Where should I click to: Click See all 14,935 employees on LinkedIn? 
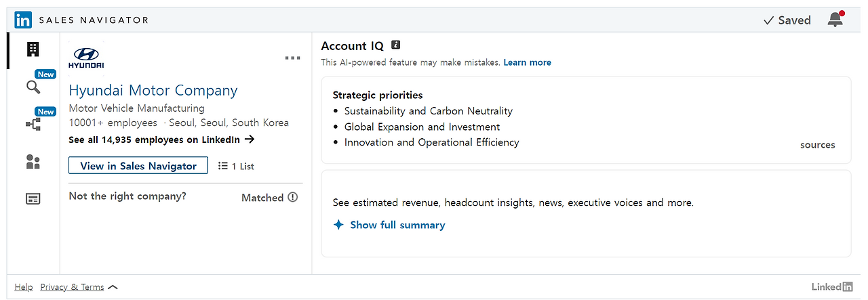161,140
